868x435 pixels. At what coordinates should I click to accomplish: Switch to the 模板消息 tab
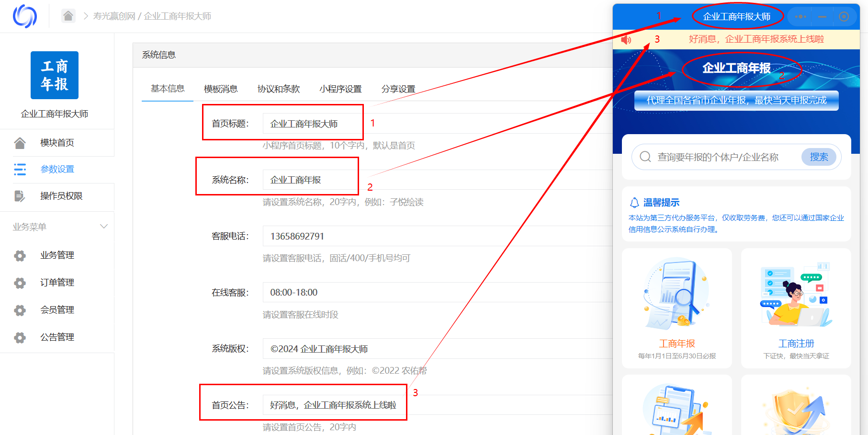pos(221,89)
